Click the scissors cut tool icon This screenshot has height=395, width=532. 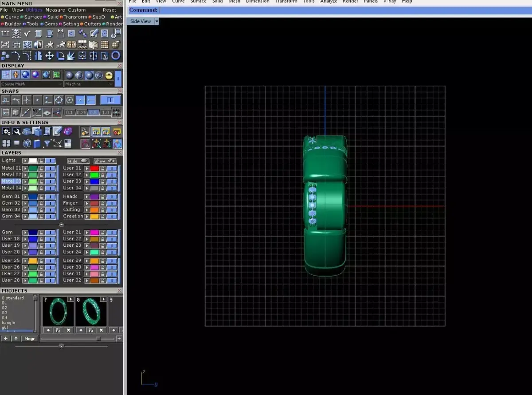tap(105, 56)
